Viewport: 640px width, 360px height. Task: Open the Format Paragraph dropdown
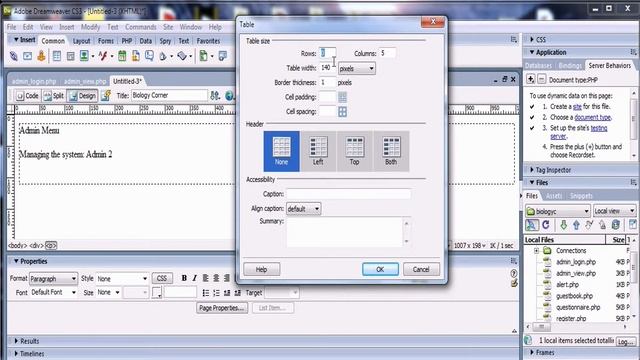53,279
